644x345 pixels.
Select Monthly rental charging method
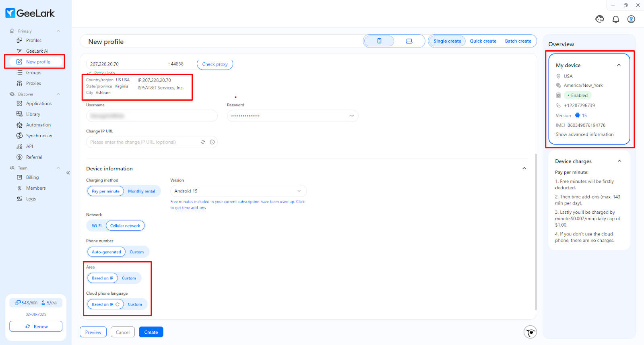(142, 191)
